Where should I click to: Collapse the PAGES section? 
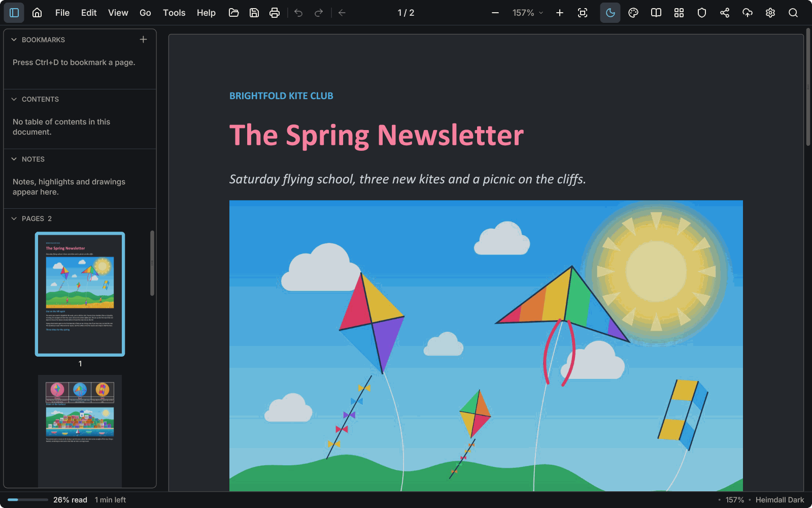(x=14, y=218)
